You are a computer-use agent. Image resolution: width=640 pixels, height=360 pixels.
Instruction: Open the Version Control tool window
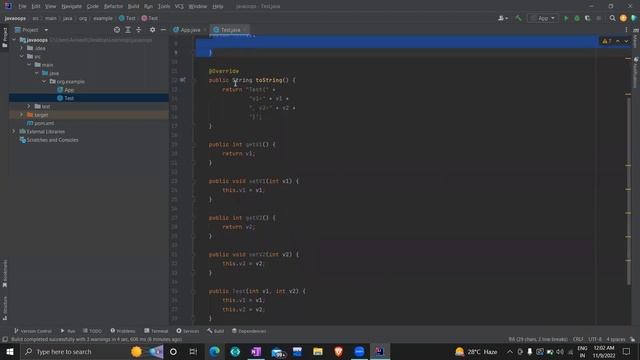tap(33, 331)
